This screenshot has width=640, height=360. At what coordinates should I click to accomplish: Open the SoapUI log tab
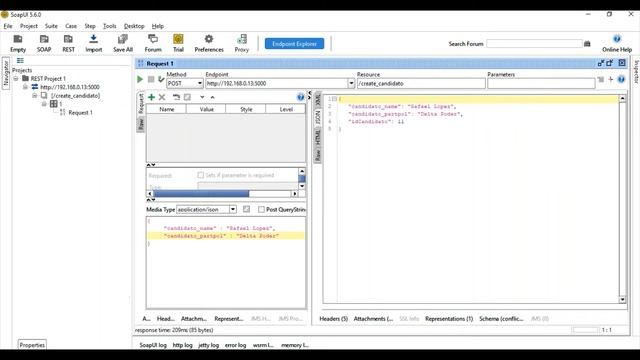153,345
